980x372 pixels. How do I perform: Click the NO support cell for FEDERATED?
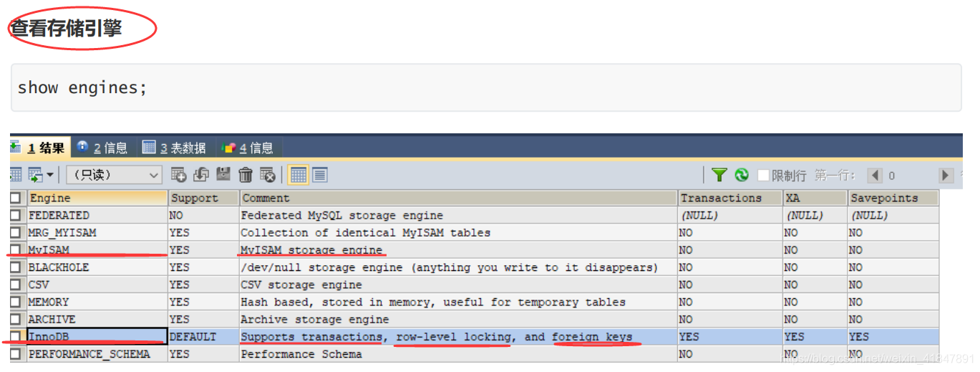[203, 215]
